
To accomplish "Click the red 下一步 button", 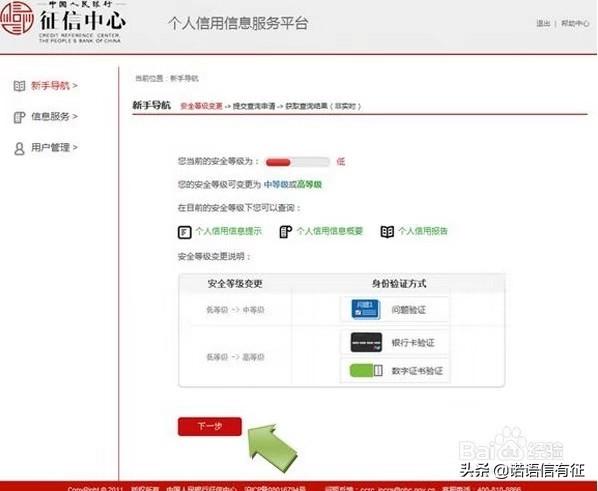I will pos(210,426).
